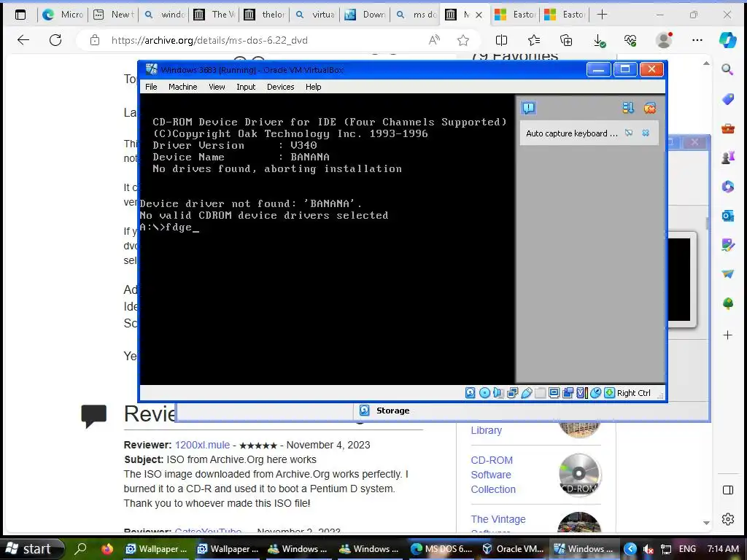Open the USB devices indicator in VirtualBox status bar

[x=527, y=393]
